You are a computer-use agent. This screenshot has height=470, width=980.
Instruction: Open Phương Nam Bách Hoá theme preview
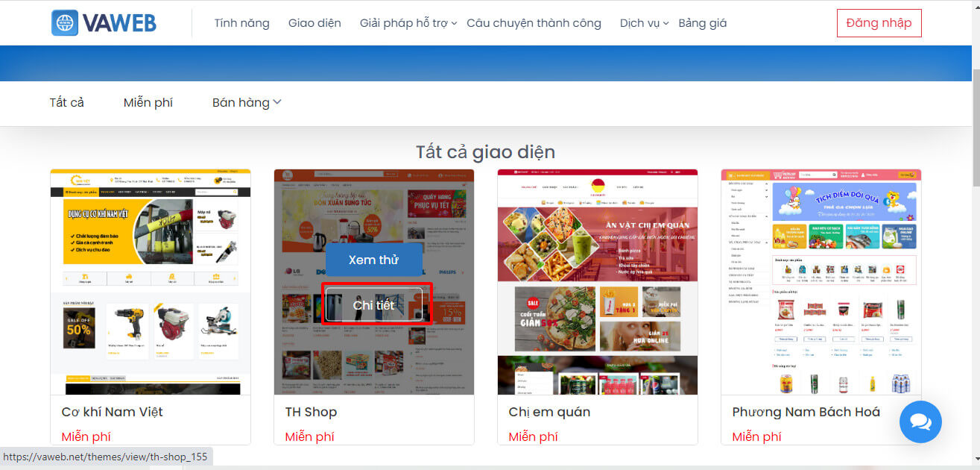coord(821,282)
